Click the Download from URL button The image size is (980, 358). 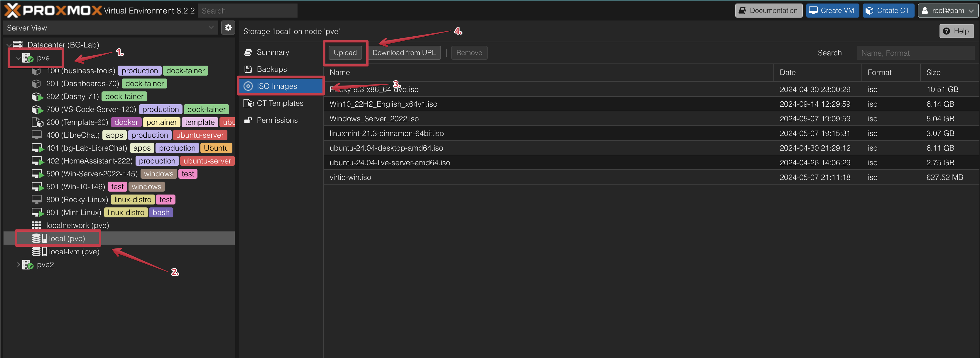404,52
